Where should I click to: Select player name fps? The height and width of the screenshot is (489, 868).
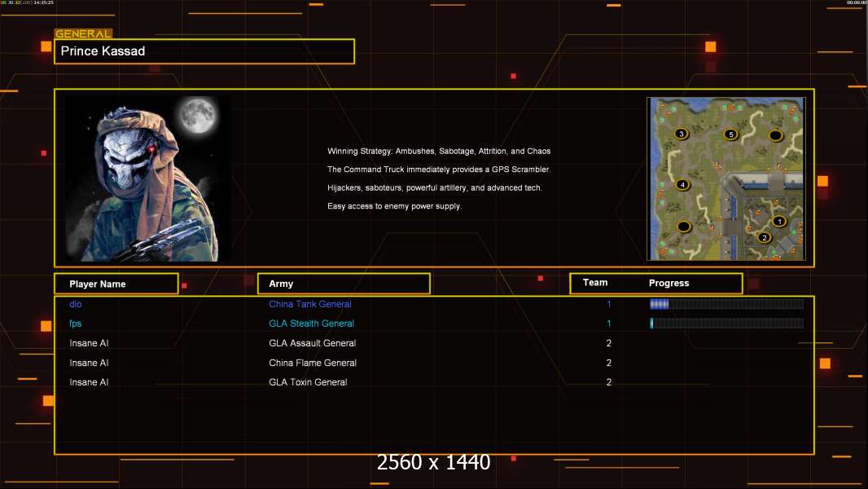[x=75, y=324]
